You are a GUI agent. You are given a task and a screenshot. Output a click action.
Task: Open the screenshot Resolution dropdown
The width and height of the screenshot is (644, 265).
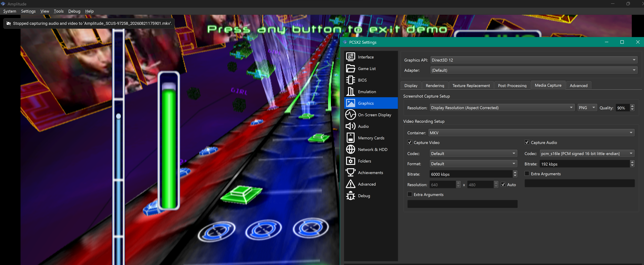[502, 108]
